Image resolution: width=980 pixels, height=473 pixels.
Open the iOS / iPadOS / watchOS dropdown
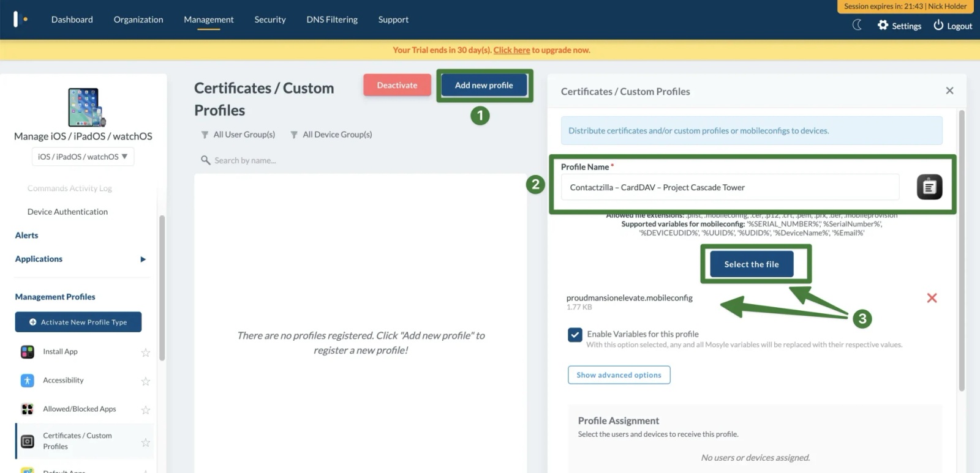[x=83, y=157]
